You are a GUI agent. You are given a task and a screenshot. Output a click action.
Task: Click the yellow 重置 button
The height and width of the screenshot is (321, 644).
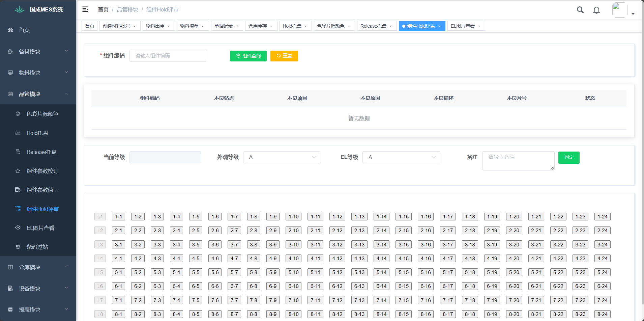pos(284,56)
